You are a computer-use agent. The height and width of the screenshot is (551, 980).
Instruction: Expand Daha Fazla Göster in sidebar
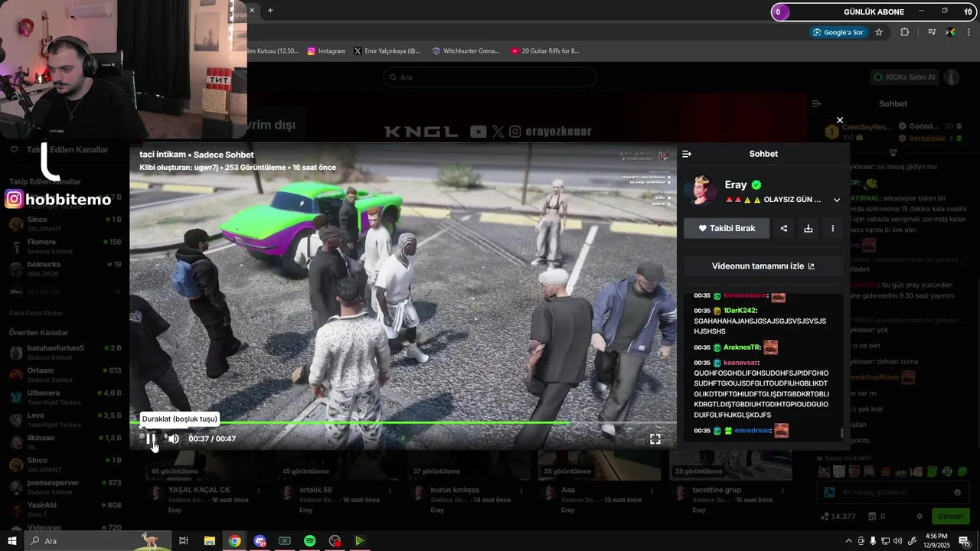pyautogui.click(x=36, y=313)
